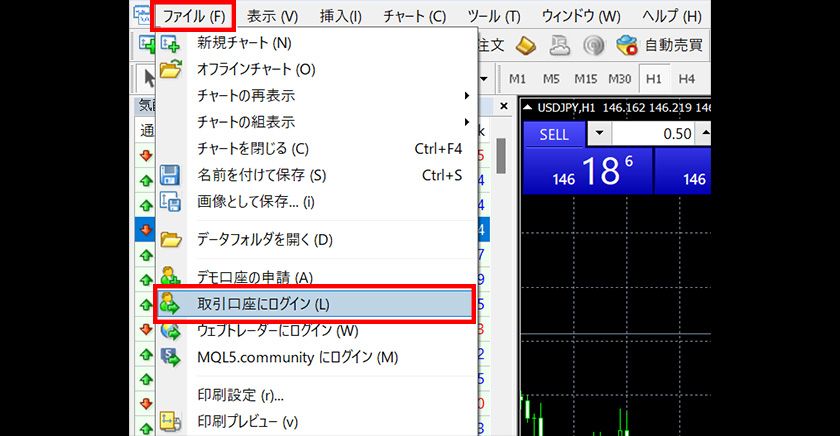Open the ツール (T) menu
The width and height of the screenshot is (840, 436).
click(x=493, y=17)
